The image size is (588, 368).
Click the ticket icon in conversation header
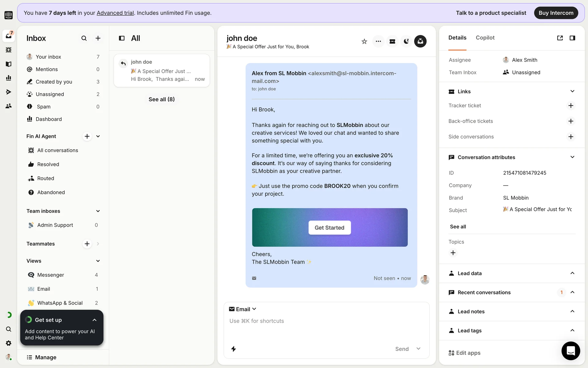click(392, 41)
